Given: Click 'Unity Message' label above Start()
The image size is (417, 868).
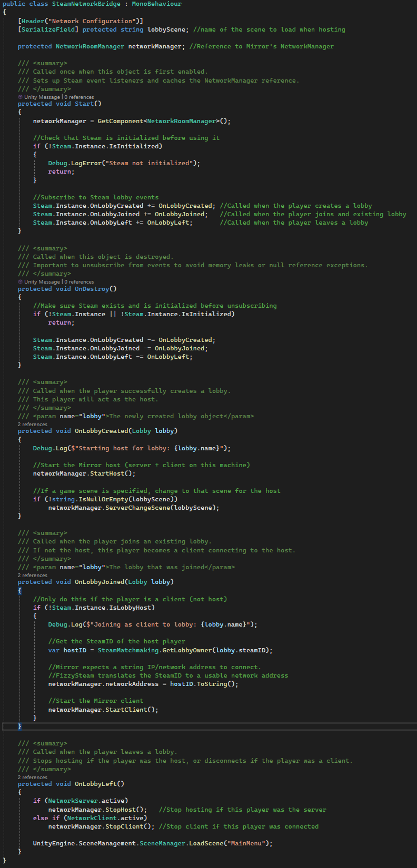Looking at the screenshot, I should coord(42,97).
